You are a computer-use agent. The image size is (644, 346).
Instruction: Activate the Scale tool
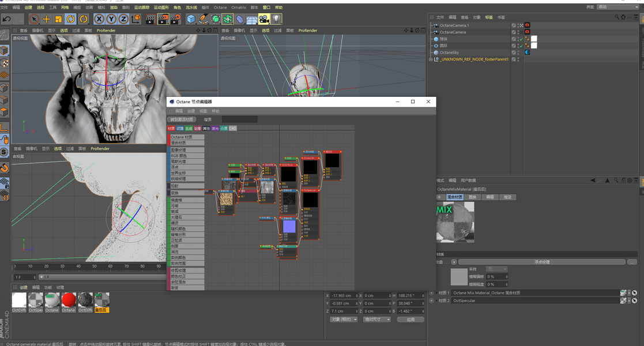pyautogui.click(x=58, y=19)
